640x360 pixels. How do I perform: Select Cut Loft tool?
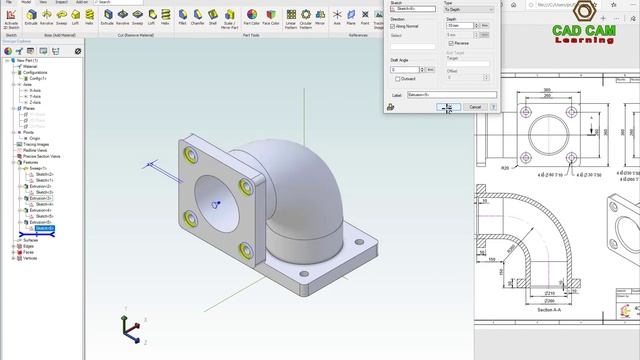[x=151, y=18]
